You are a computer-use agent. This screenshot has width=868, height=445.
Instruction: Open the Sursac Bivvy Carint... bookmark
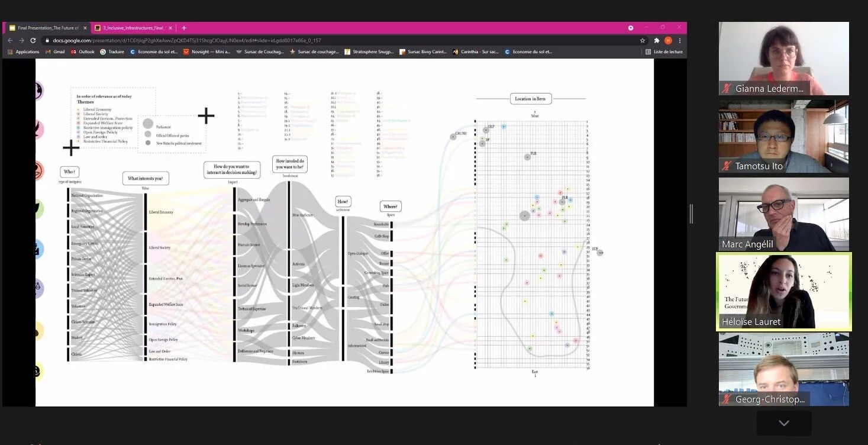click(423, 52)
